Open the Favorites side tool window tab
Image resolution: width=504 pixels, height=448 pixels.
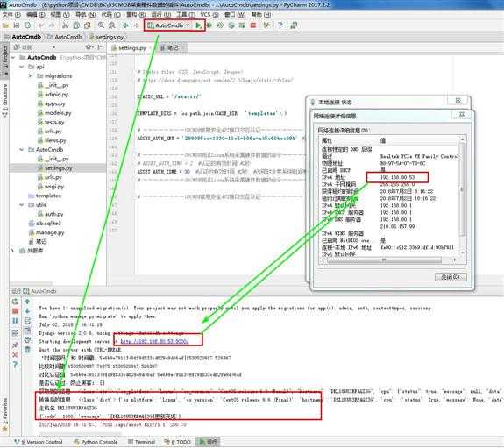coord(5,415)
